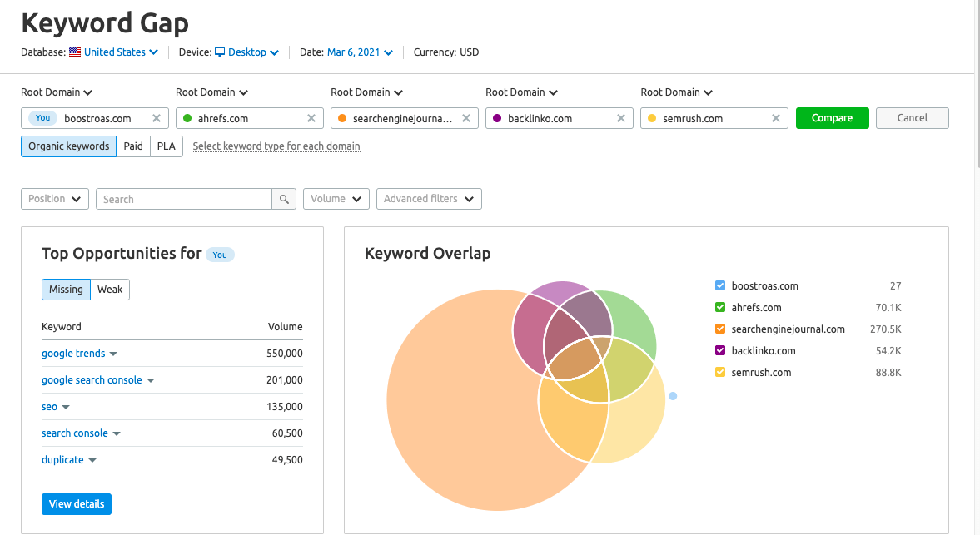Expand seo keyword arrow
The width and height of the screenshot is (980, 535).
[x=66, y=407]
